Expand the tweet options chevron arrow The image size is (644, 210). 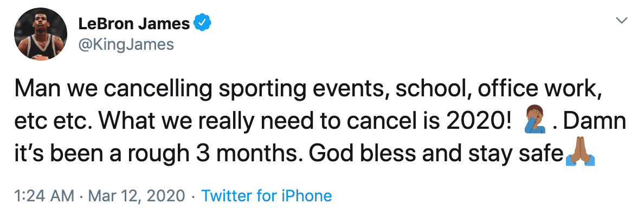click(x=622, y=20)
